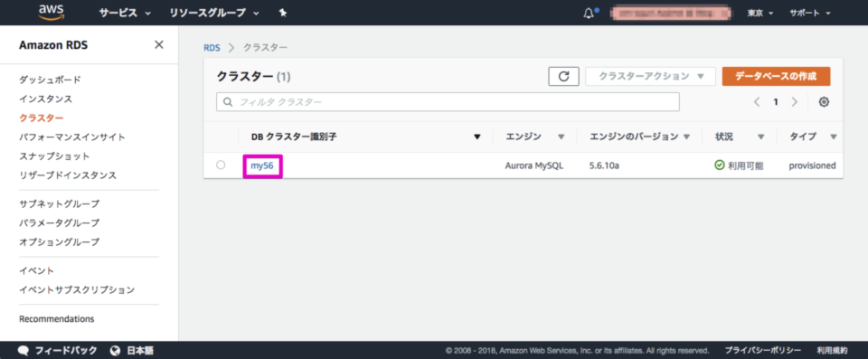Go to previous page arrow
868x359 pixels.
click(757, 102)
